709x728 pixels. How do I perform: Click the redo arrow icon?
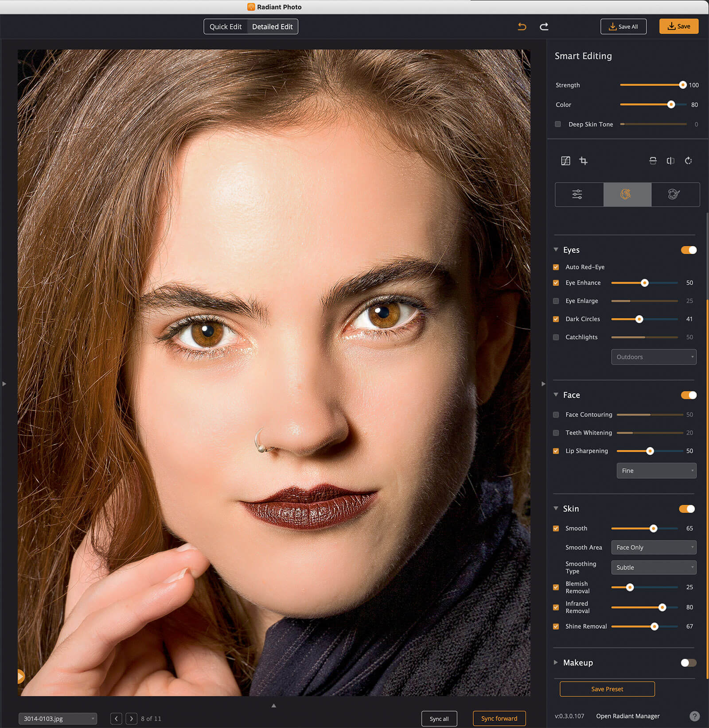(x=544, y=27)
